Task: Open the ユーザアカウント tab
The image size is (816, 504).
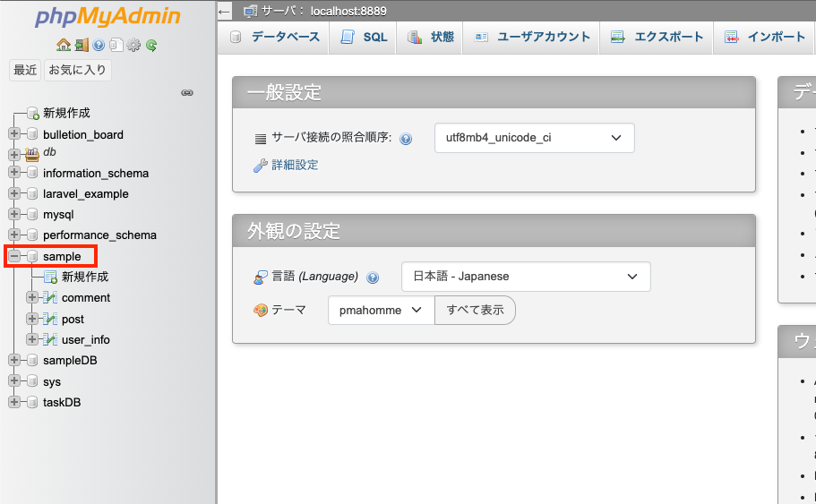Action: tap(532, 38)
